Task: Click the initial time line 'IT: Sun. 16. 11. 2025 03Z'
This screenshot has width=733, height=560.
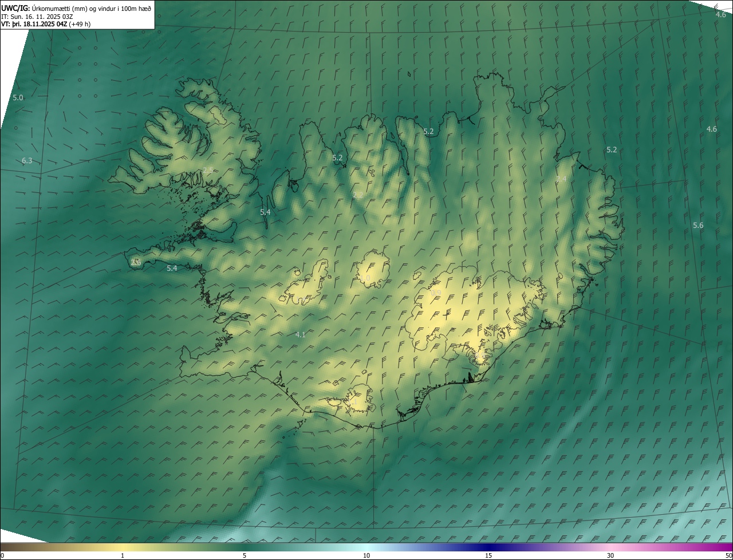Action: [x=37, y=17]
